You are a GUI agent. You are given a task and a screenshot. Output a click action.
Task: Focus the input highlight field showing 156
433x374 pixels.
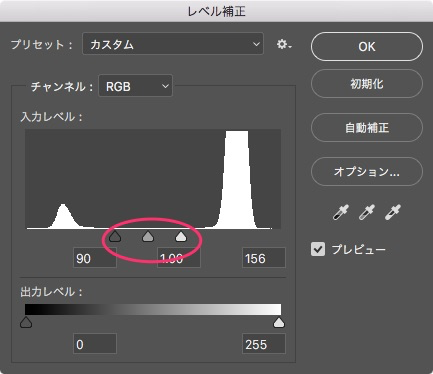point(264,258)
